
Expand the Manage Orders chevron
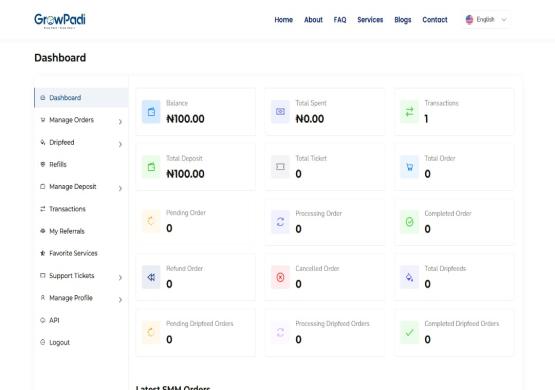(x=120, y=122)
